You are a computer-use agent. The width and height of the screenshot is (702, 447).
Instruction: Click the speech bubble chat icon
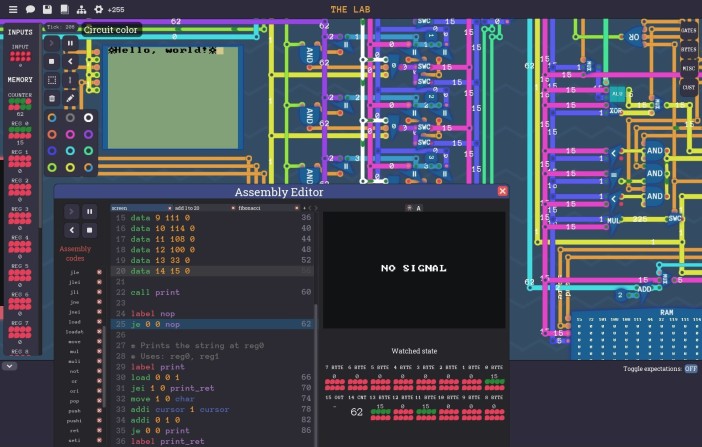point(30,9)
